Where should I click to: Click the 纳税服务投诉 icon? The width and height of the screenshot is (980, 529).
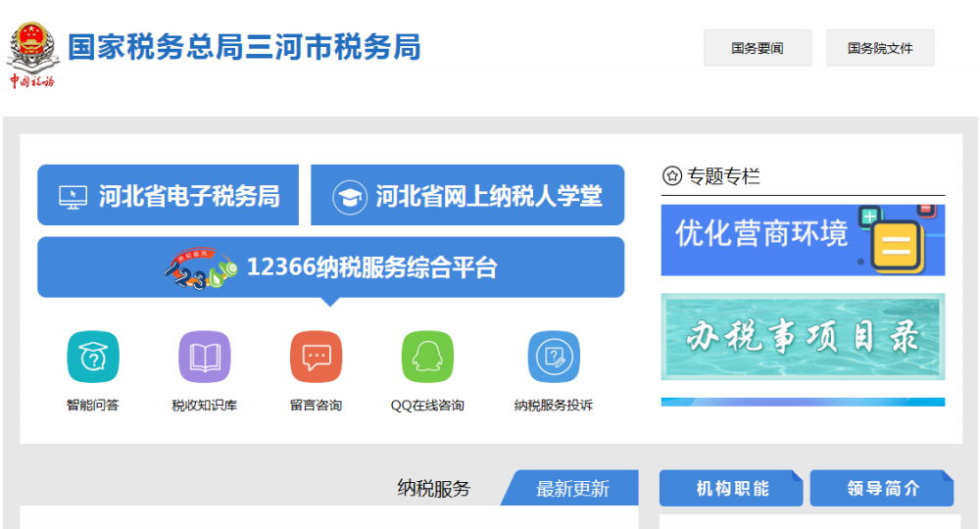(x=553, y=358)
